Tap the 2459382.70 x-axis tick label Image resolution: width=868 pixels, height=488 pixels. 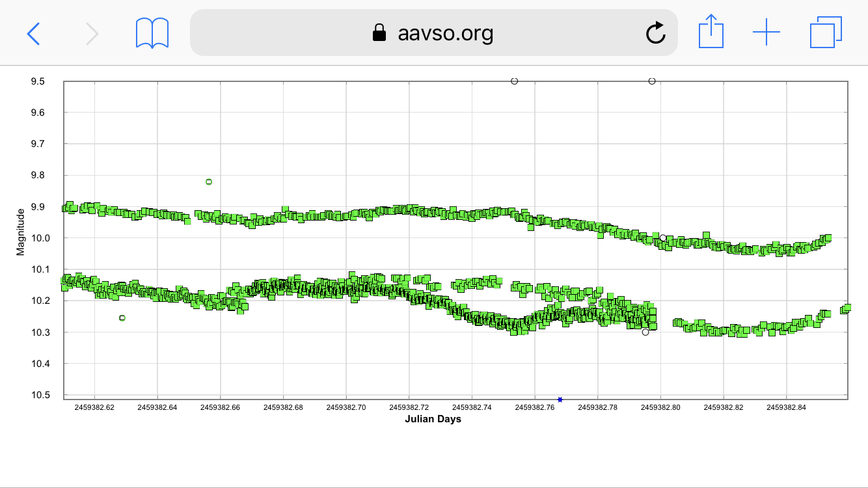[x=346, y=407]
